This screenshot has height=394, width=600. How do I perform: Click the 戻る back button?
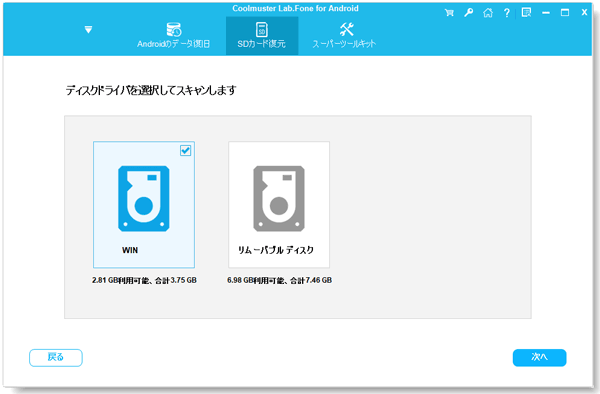[x=56, y=358]
